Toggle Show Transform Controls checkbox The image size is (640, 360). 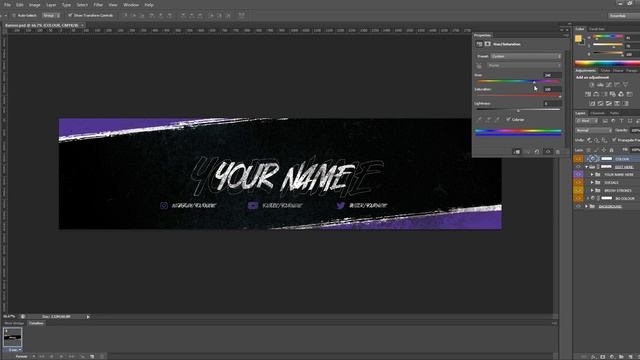[x=70, y=15]
